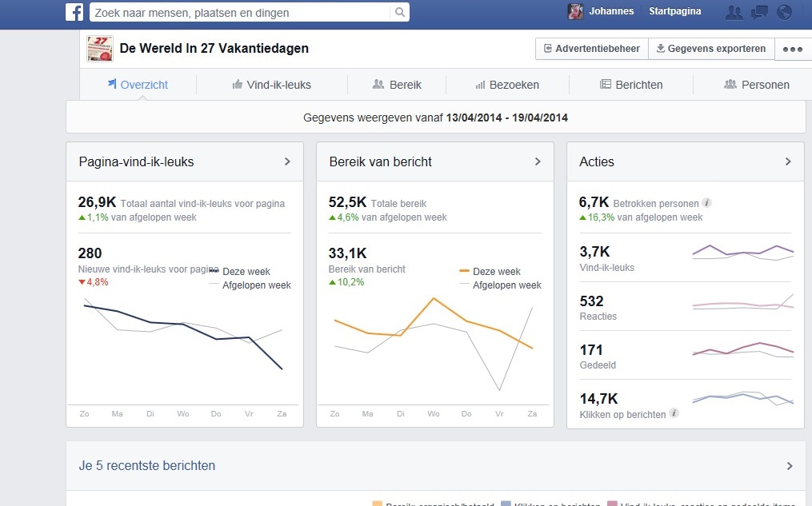Image resolution: width=812 pixels, height=506 pixels.
Task: Click the info icon beside Betrokken personen
Action: point(707,203)
